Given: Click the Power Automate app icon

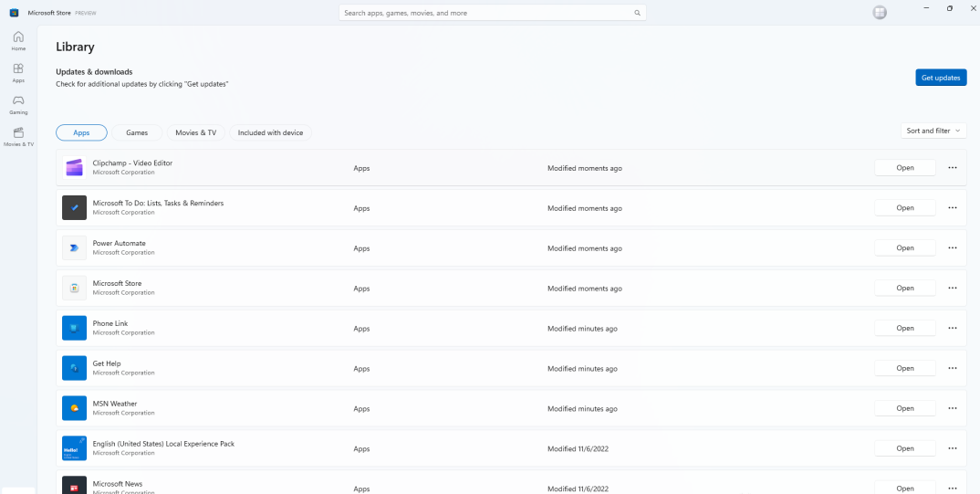Looking at the screenshot, I should pos(74,248).
